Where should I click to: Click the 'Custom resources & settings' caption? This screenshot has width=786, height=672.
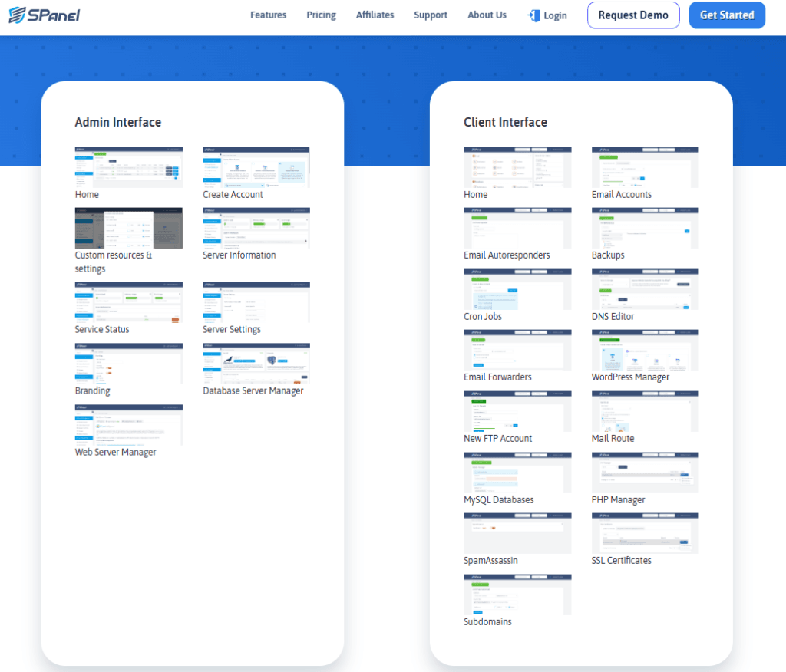coord(114,262)
